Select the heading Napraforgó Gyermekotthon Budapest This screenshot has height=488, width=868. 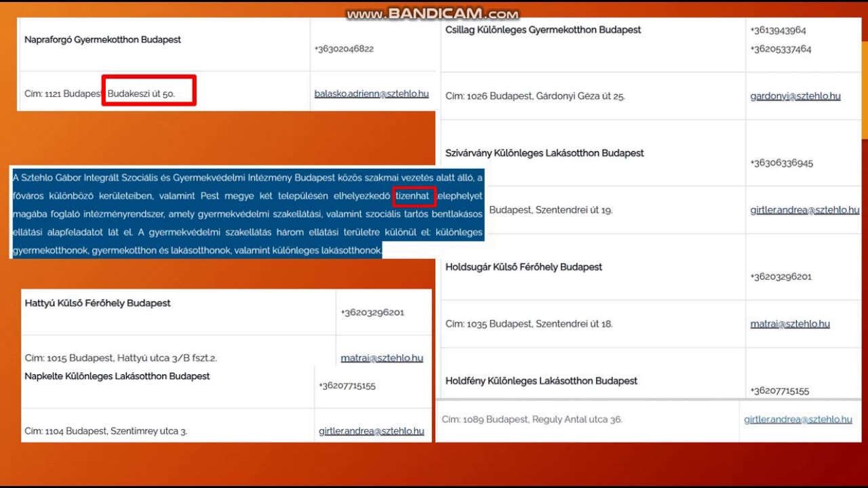(x=103, y=40)
